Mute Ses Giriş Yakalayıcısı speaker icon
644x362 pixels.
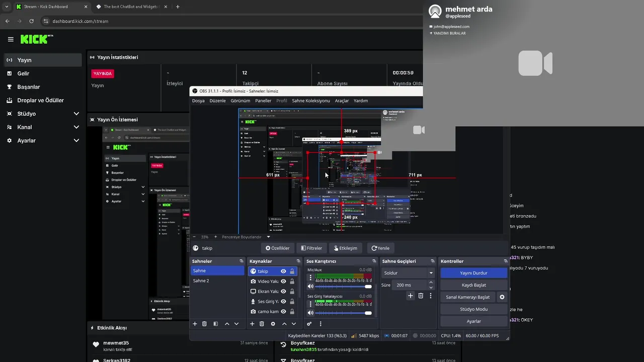point(310,313)
